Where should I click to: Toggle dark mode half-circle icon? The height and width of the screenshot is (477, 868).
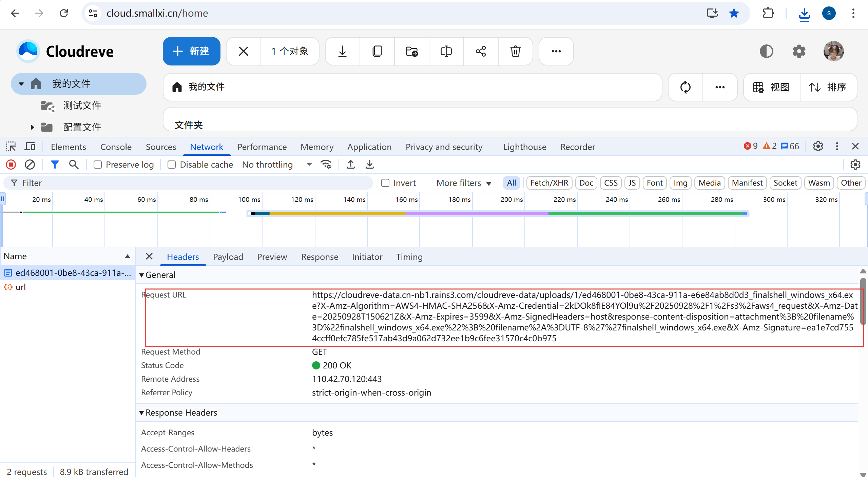[766, 51]
